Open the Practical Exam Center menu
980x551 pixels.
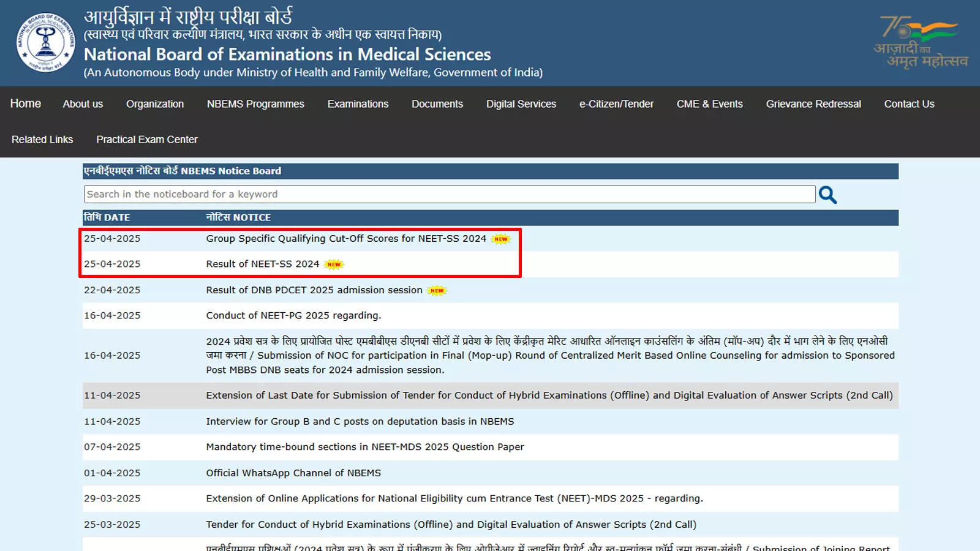(x=147, y=140)
